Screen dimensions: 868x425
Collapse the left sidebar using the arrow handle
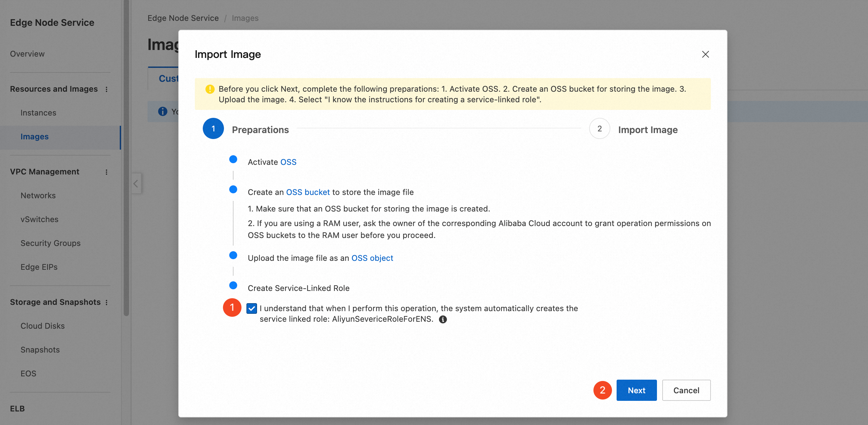coord(136,183)
